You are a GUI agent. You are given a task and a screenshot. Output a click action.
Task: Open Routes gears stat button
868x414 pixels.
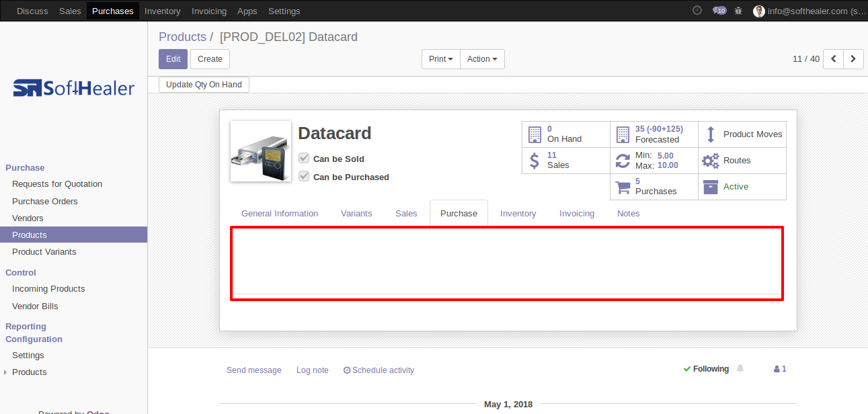(x=742, y=161)
